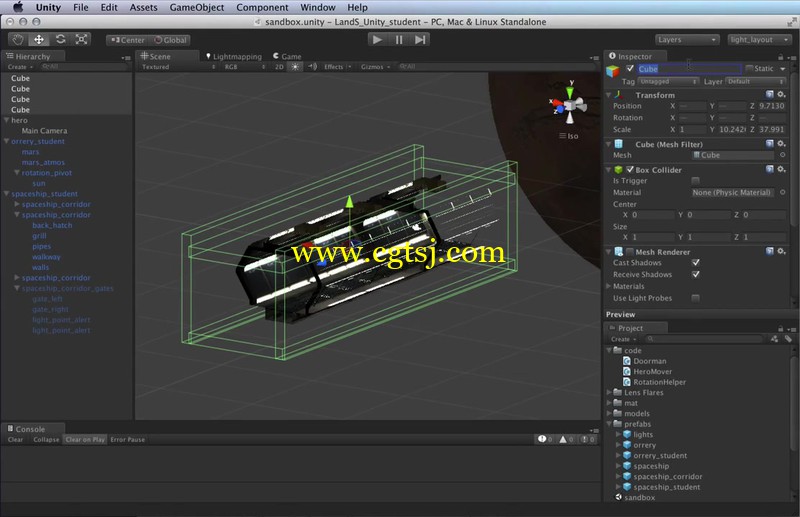Select the Scene tab
800x517 pixels.
pos(156,56)
